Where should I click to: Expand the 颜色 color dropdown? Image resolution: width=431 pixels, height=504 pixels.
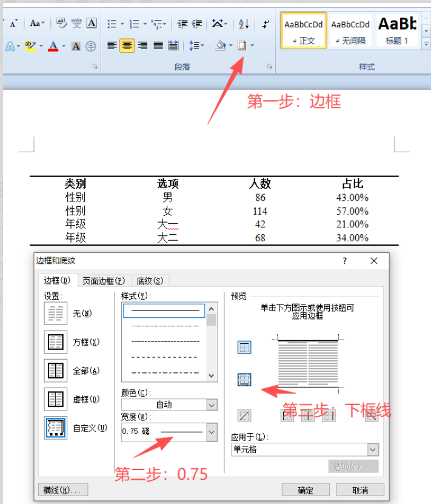[212, 405]
